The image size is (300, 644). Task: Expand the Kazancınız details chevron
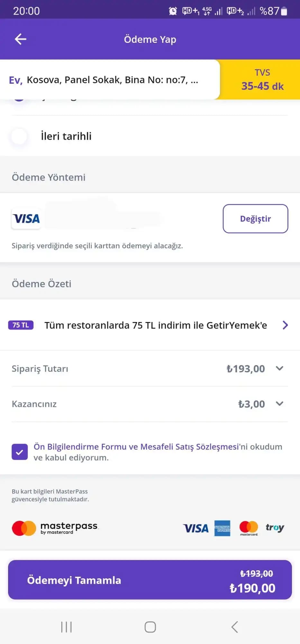click(279, 404)
